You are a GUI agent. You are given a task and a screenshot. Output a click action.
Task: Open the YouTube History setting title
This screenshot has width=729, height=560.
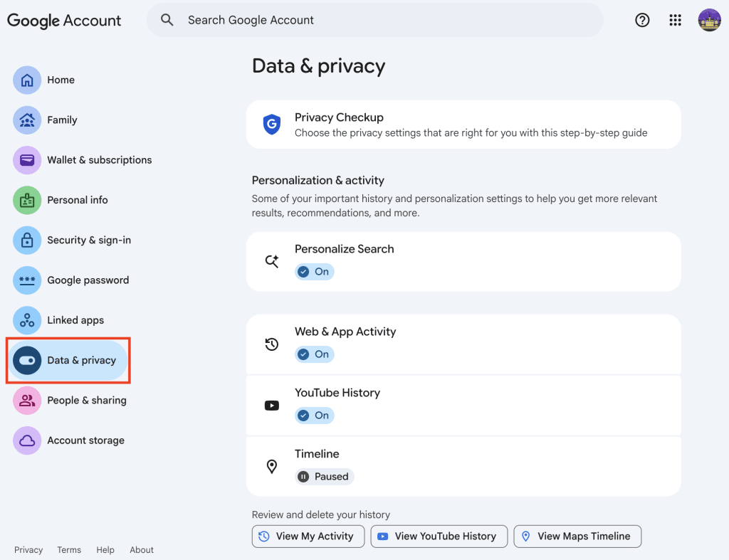click(337, 393)
